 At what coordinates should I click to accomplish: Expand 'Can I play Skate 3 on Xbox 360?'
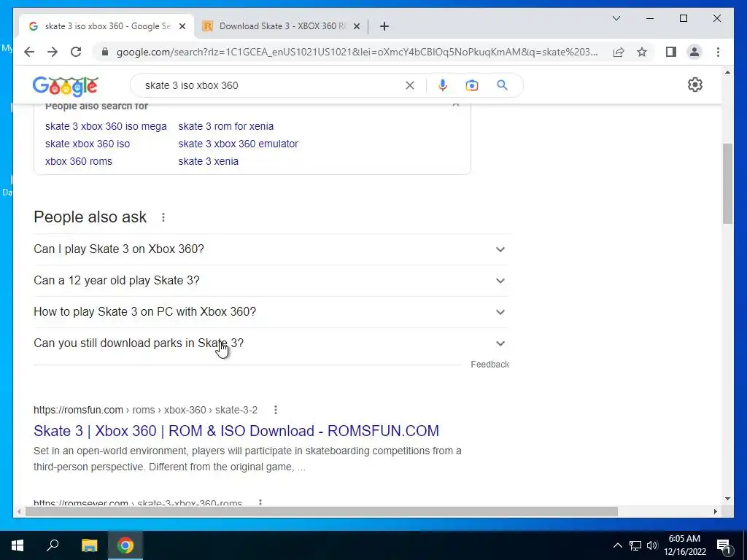click(x=271, y=249)
